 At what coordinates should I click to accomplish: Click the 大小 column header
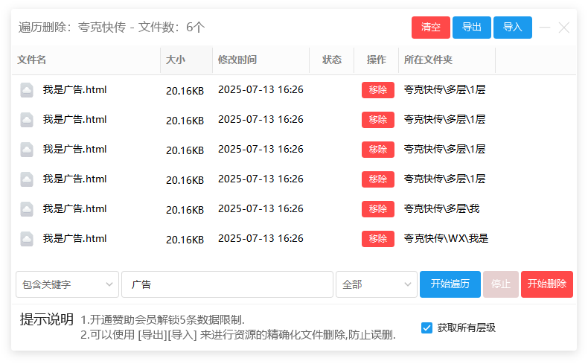click(176, 60)
